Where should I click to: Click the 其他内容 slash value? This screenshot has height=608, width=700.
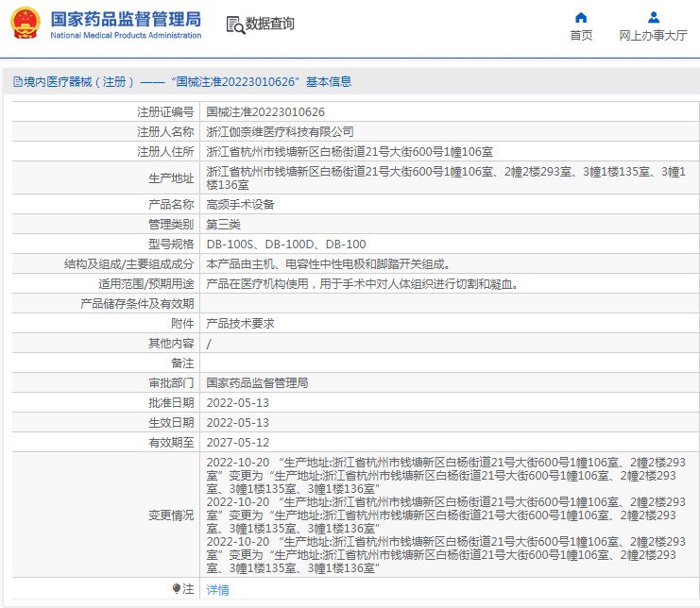[x=209, y=344]
